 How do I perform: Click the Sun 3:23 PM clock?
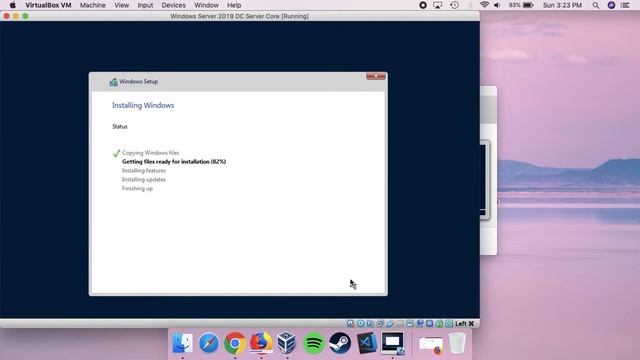(562, 5)
